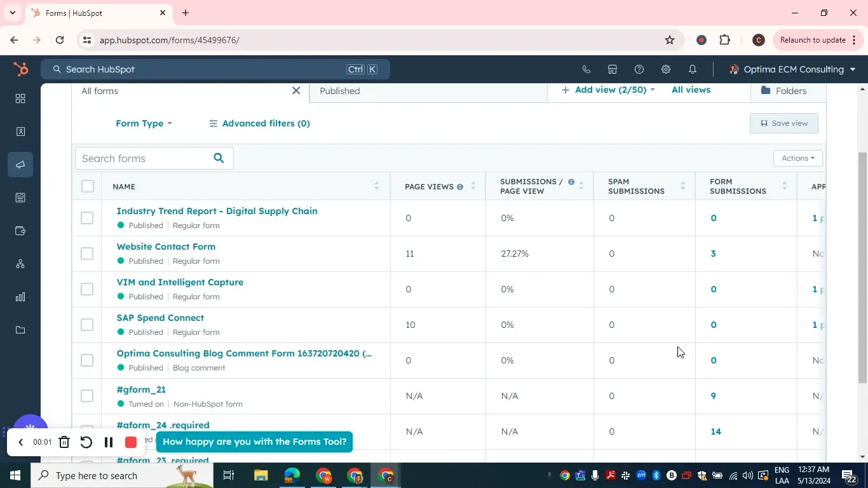
Task: Delete the recording with trash icon
Action: coord(64,442)
